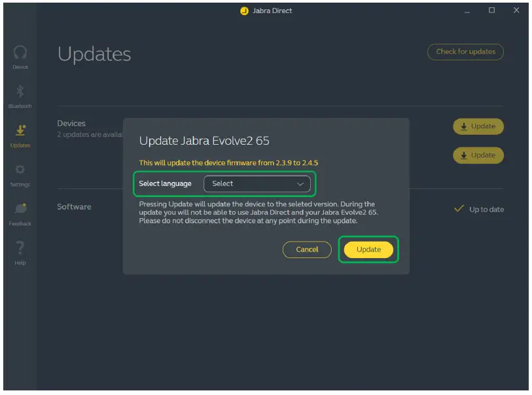
Task: Open the Device section headset icon
Action: coord(20,52)
